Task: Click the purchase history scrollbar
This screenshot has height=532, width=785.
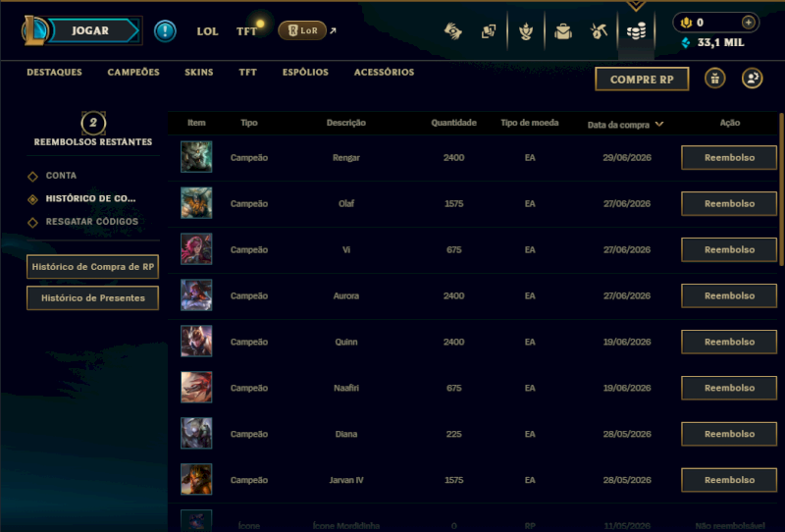Action: [x=781, y=188]
